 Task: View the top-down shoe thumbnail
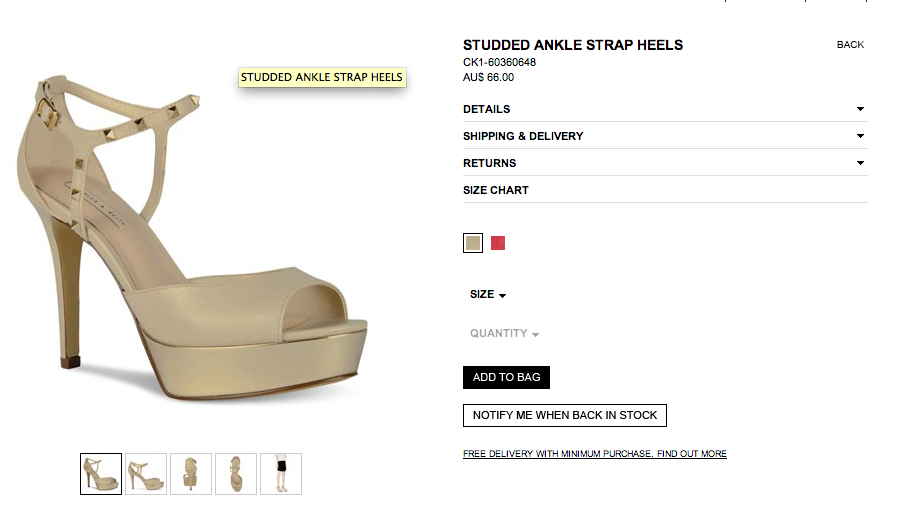click(x=236, y=474)
